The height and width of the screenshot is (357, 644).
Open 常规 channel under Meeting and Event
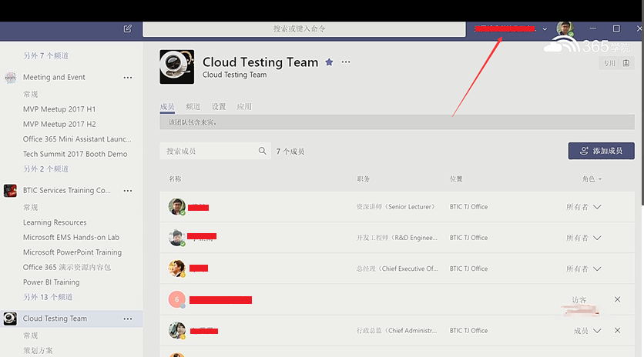[x=30, y=95]
